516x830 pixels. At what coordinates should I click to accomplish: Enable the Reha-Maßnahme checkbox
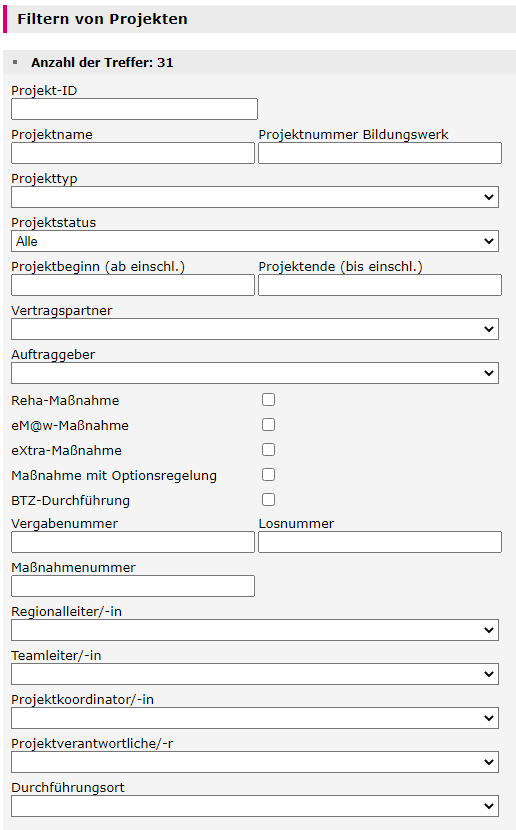(x=268, y=400)
